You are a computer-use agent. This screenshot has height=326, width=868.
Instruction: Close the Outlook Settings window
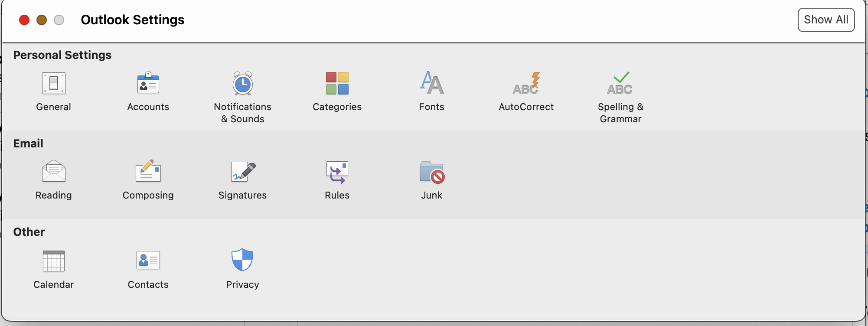[24, 20]
